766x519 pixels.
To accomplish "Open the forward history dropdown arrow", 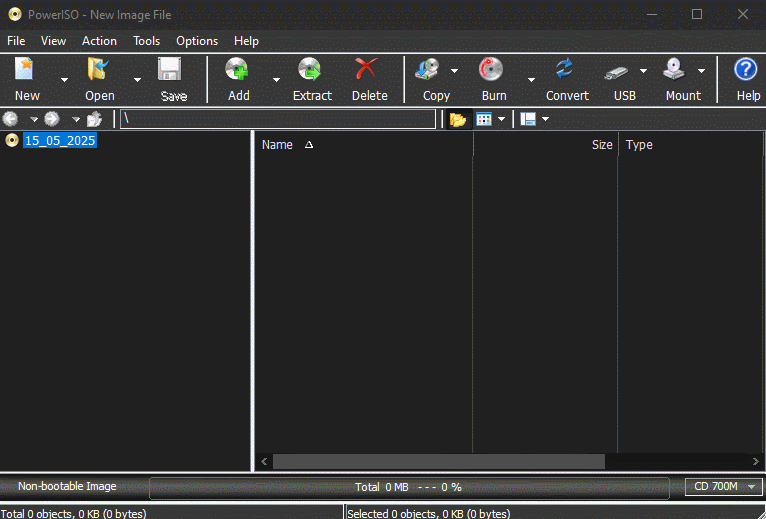I will tap(76, 119).
